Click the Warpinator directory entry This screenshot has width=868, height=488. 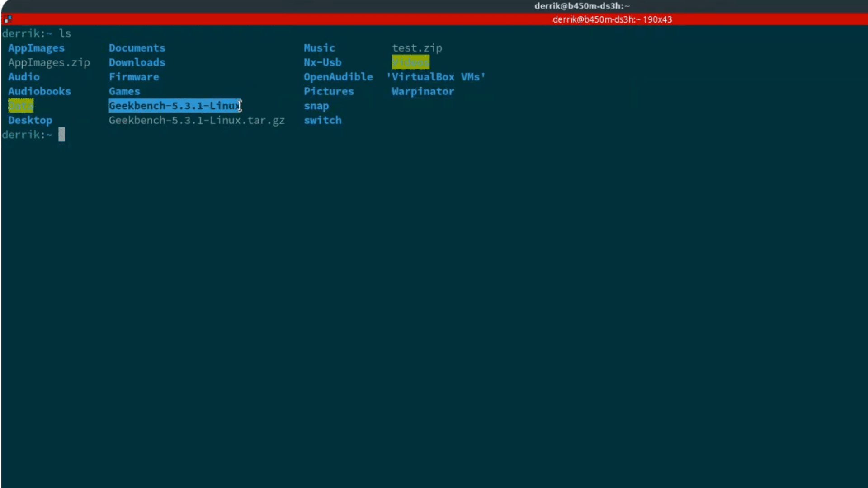[423, 91]
